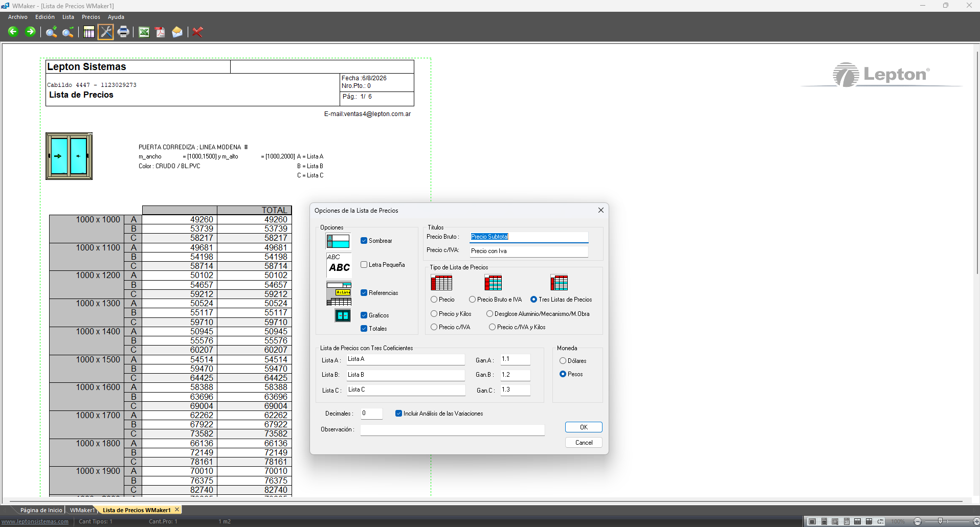This screenshot has height=527, width=980.
Task: Open the Edición menu
Action: click(x=45, y=17)
